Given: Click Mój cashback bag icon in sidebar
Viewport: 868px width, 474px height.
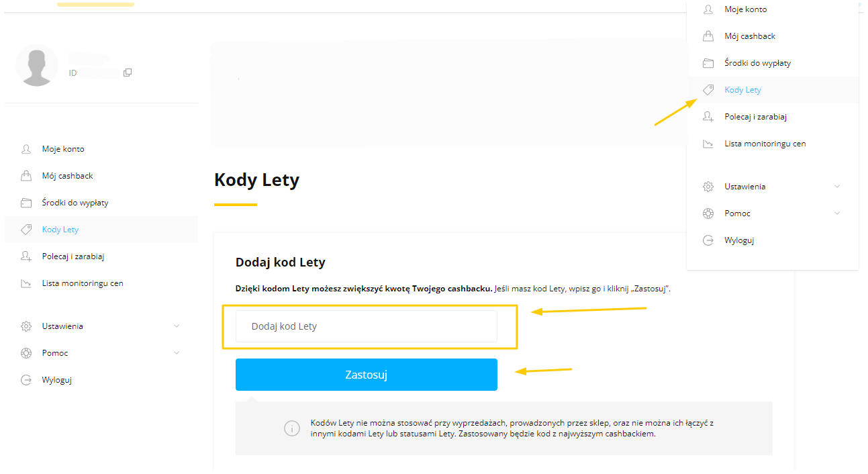Looking at the screenshot, I should point(26,176).
